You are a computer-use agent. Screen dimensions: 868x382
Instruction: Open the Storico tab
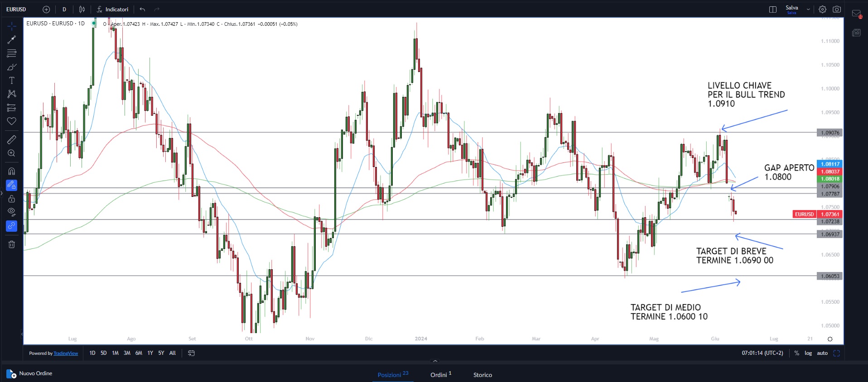pos(482,375)
